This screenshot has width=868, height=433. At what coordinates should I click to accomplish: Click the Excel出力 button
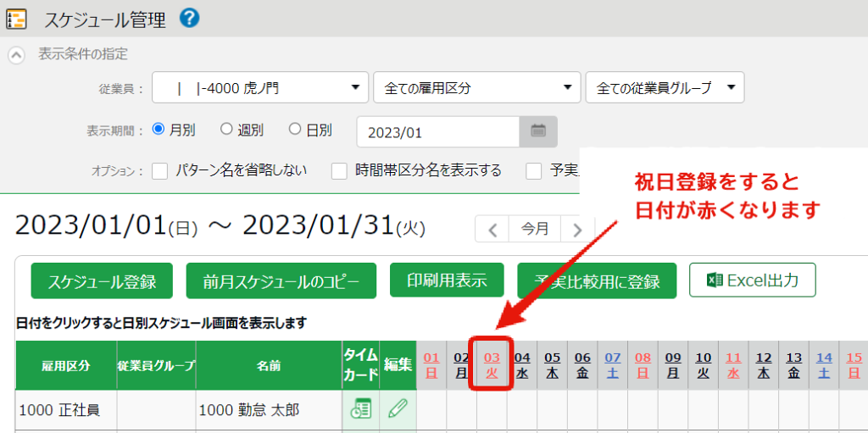pos(752,280)
